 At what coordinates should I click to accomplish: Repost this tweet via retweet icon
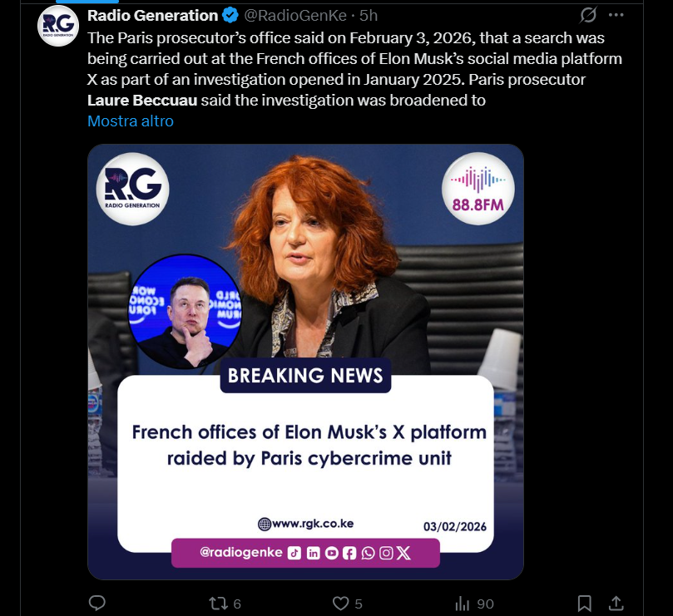coord(218,604)
